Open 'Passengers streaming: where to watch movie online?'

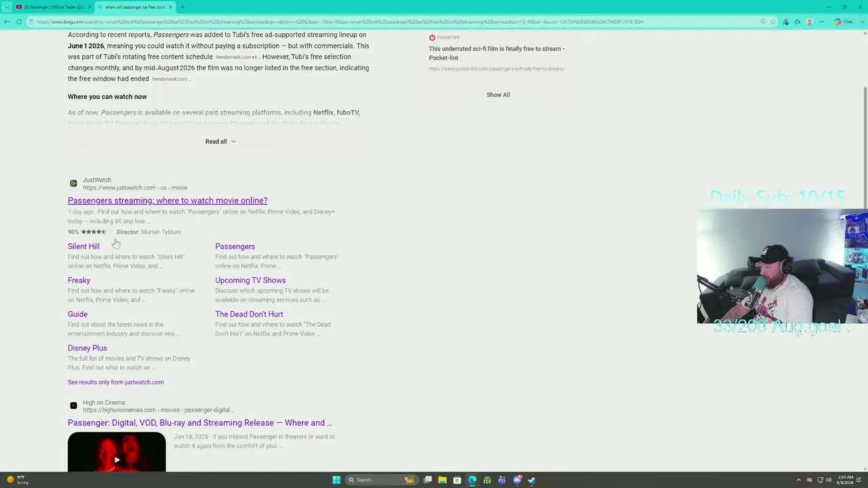167,201
